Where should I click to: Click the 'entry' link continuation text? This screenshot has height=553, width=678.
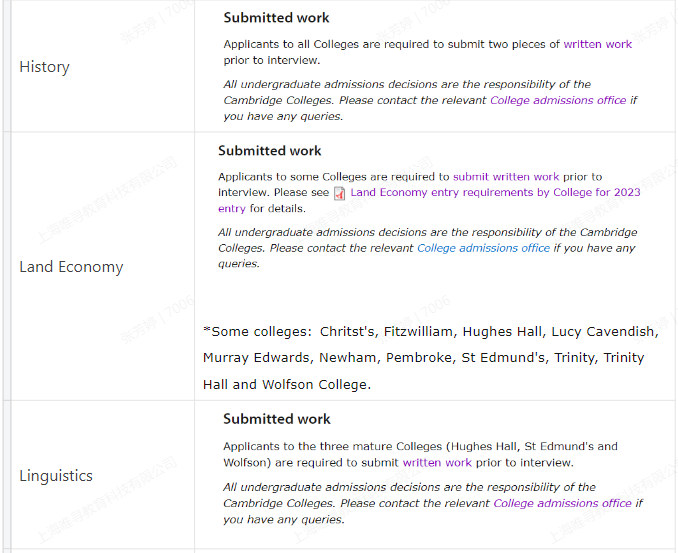[232, 208]
